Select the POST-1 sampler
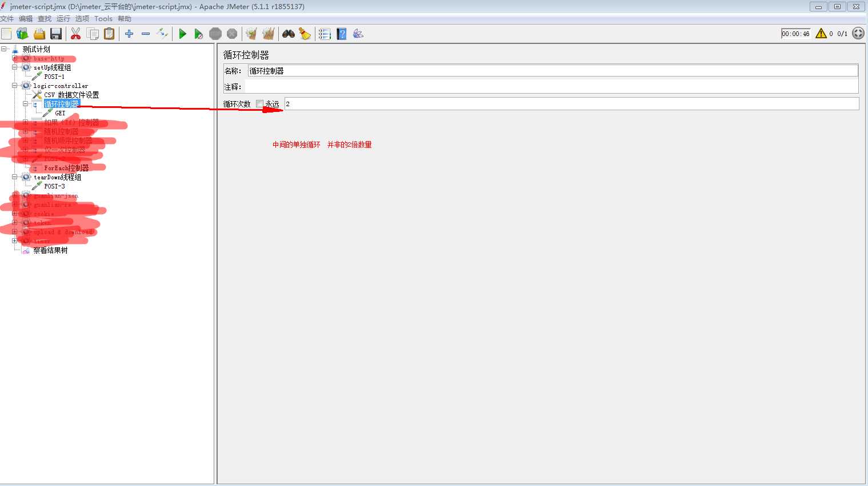 [54, 77]
